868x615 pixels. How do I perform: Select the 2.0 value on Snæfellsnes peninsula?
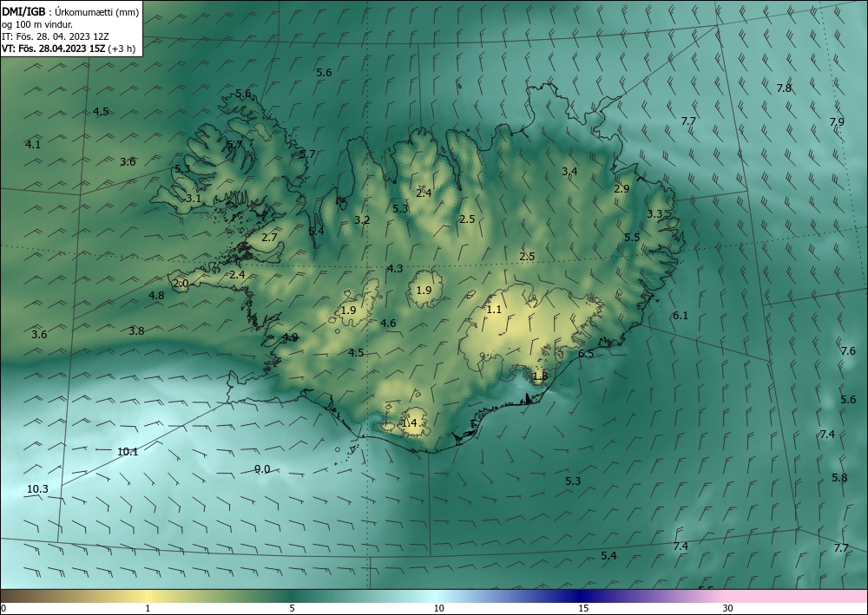pyautogui.click(x=181, y=284)
